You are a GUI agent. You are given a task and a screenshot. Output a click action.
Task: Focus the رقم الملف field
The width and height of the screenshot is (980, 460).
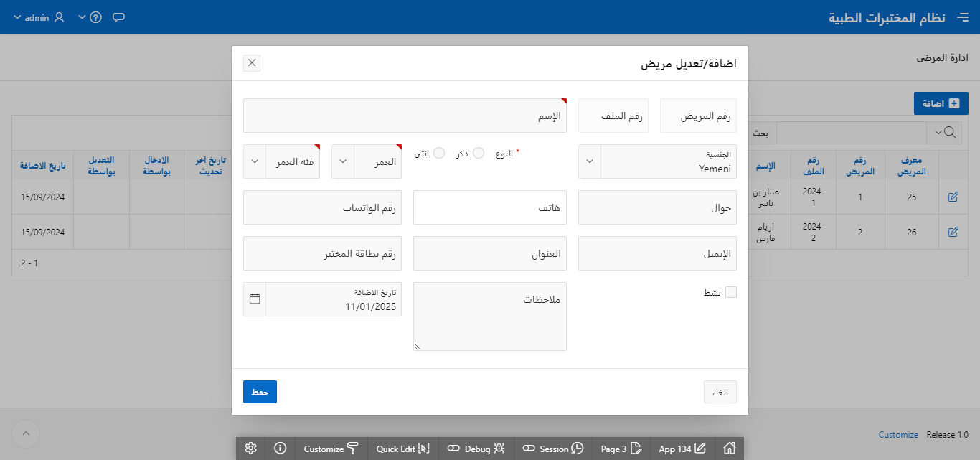click(x=613, y=116)
